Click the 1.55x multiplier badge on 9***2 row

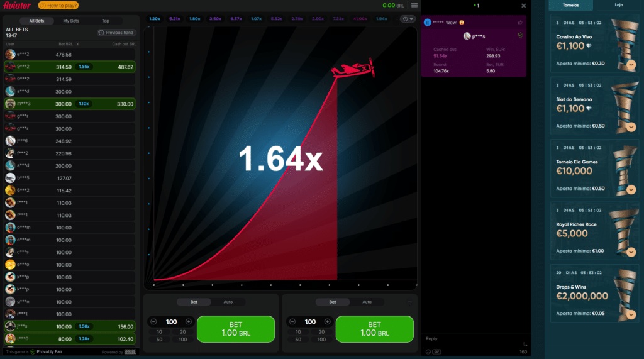(84, 67)
